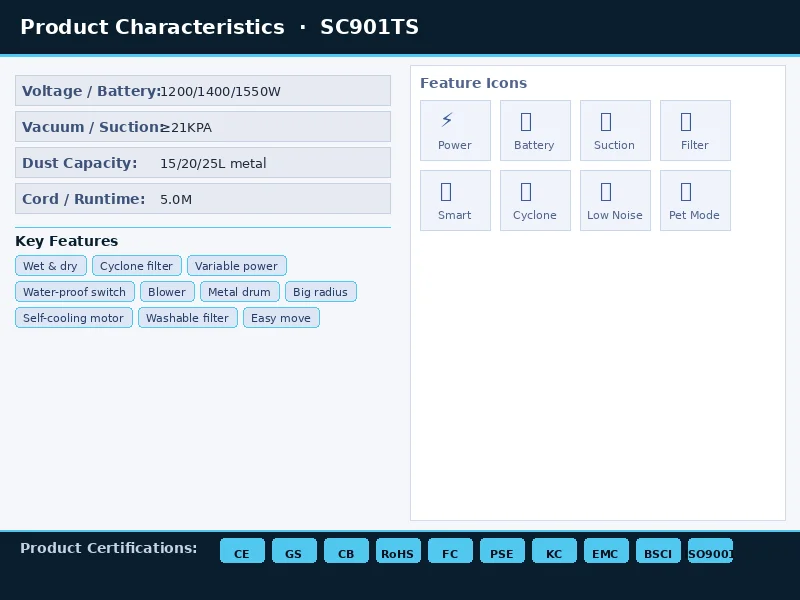Click the Feature Icons heading
The image size is (800, 600).
point(473,83)
